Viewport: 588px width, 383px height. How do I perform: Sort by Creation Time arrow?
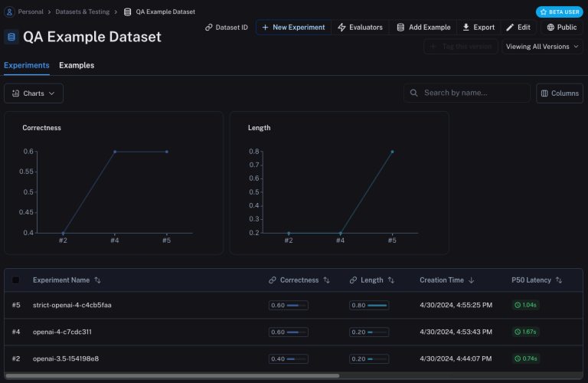point(471,280)
